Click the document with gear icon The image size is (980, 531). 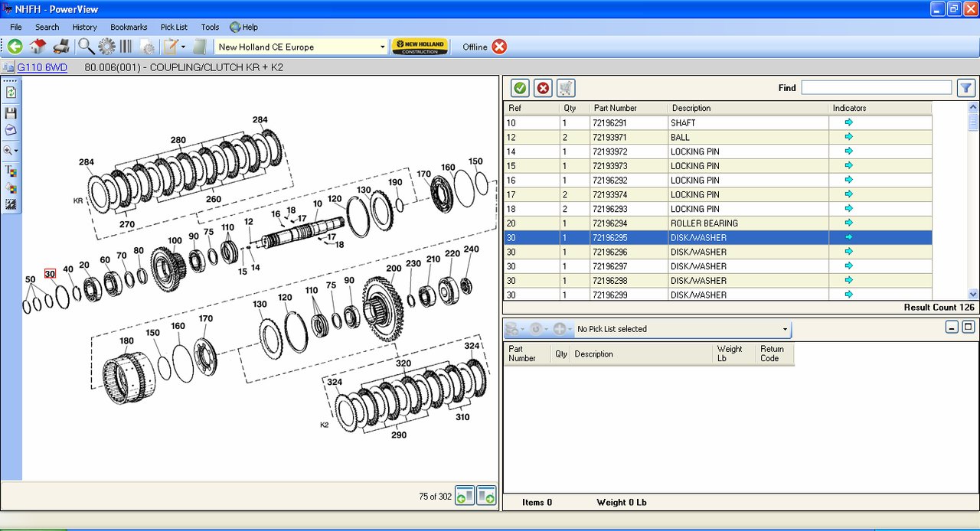147,47
